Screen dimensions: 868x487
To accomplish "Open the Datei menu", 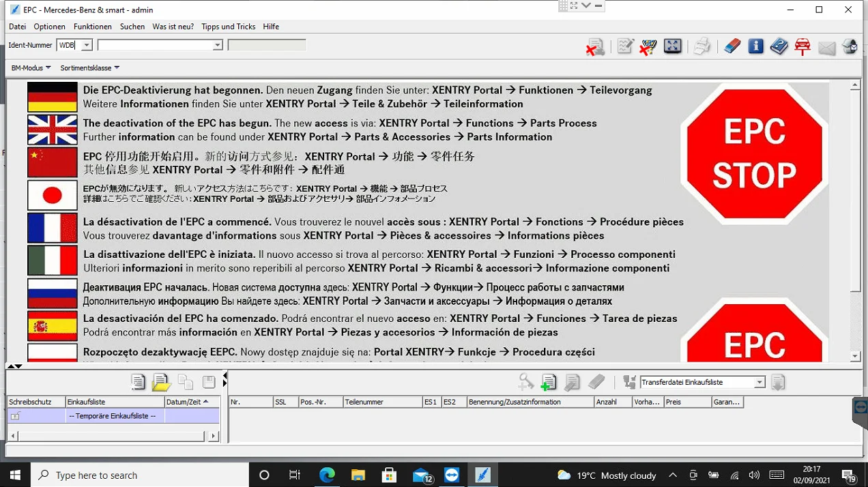I will point(17,27).
